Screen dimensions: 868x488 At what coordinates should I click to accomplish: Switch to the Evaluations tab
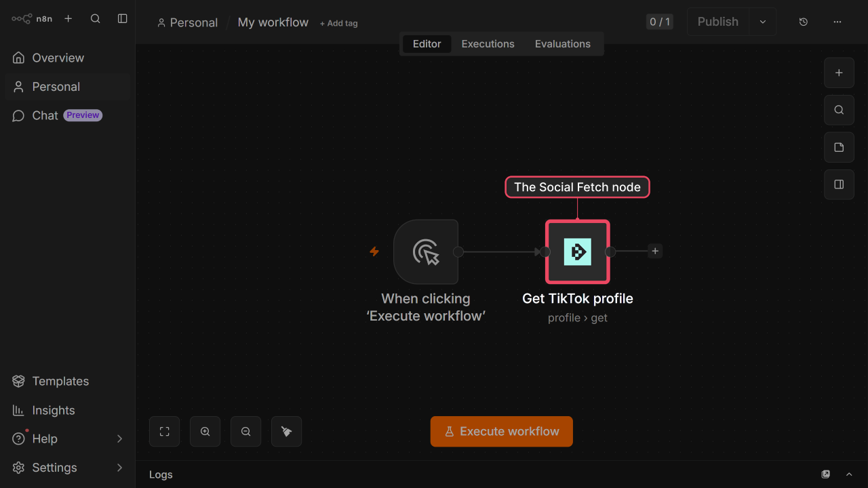click(x=563, y=44)
